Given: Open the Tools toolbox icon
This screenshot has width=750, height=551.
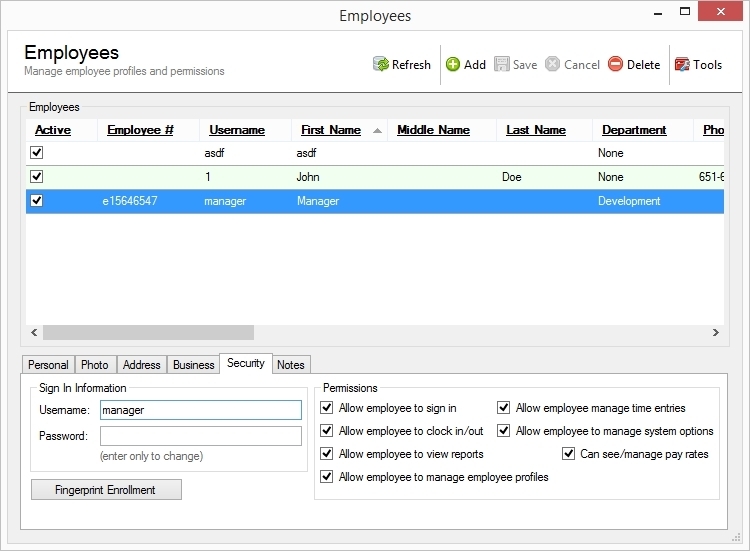Looking at the screenshot, I should [682, 65].
